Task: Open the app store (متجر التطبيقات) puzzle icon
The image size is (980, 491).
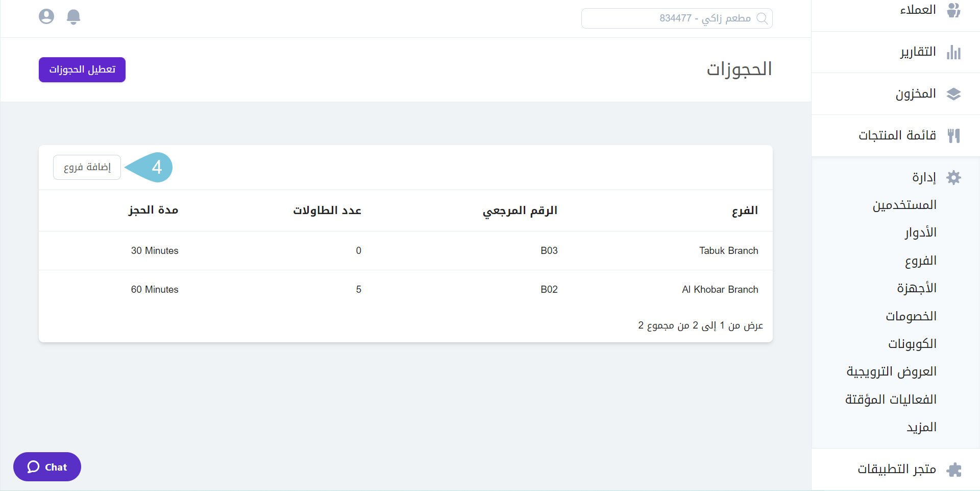Action: point(954,470)
